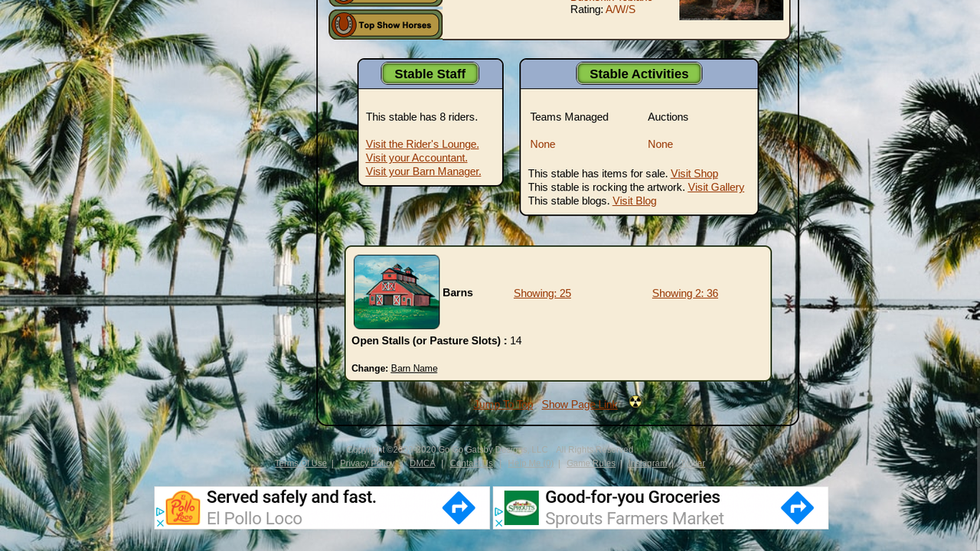980x551 pixels.
Task: Open the Showing: 25 barn
Action: pyautogui.click(x=542, y=293)
